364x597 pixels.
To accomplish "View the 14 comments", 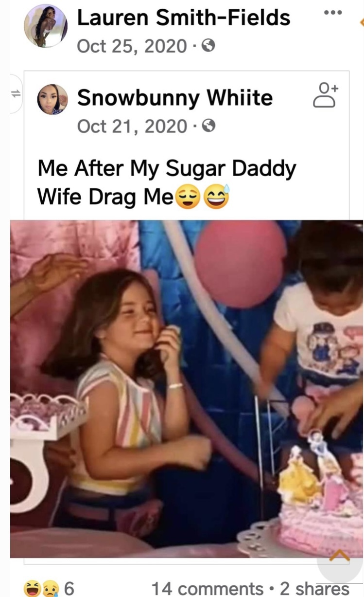I will click(207, 588).
